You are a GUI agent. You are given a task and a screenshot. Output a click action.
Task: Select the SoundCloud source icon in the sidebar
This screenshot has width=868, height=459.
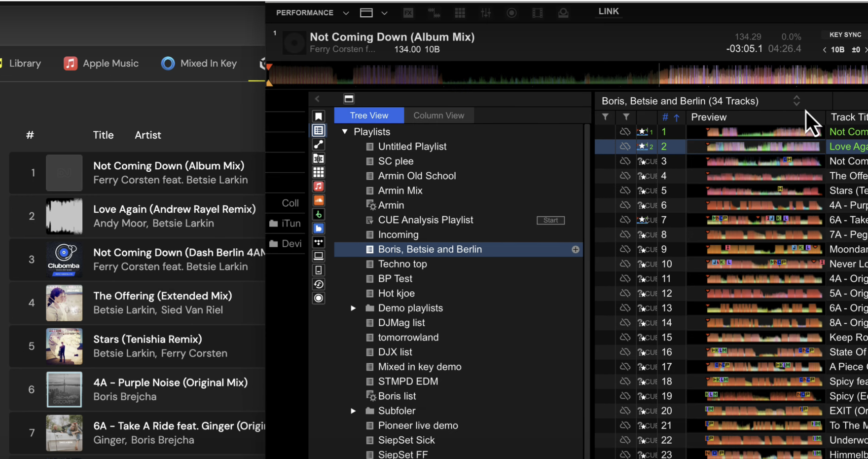tap(319, 200)
